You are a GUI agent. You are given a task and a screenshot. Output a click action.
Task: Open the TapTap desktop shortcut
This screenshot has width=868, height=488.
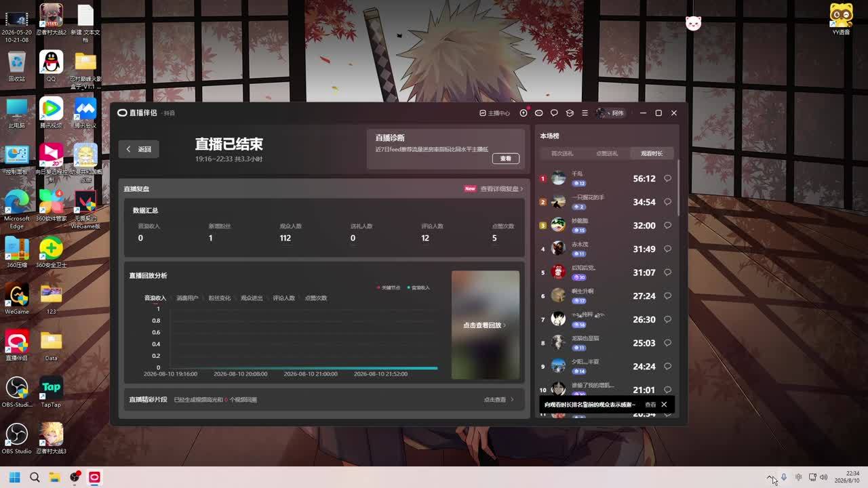tap(51, 392)
